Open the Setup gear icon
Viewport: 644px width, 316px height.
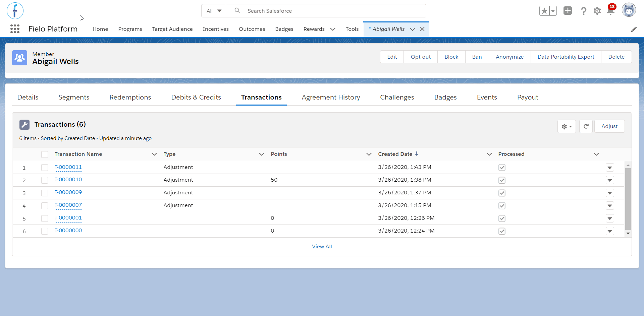[x=597, y=11]
